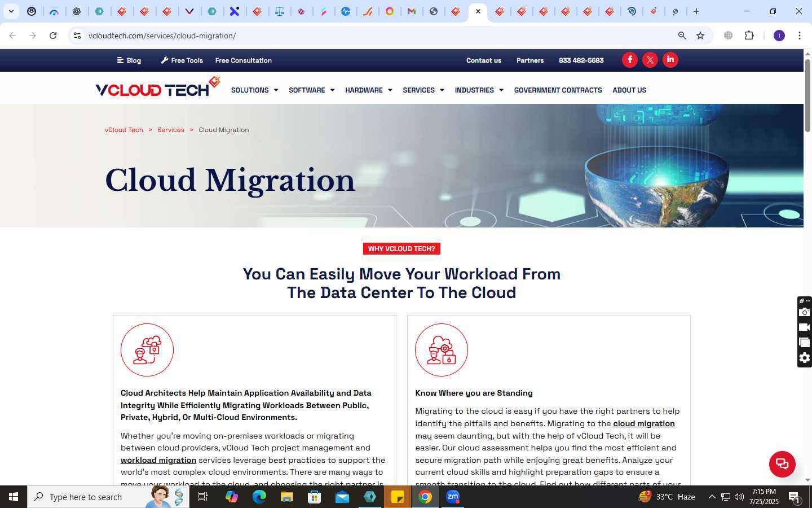Click the Contact us link
The image size is (812, 508).
(x=484, y=60)
